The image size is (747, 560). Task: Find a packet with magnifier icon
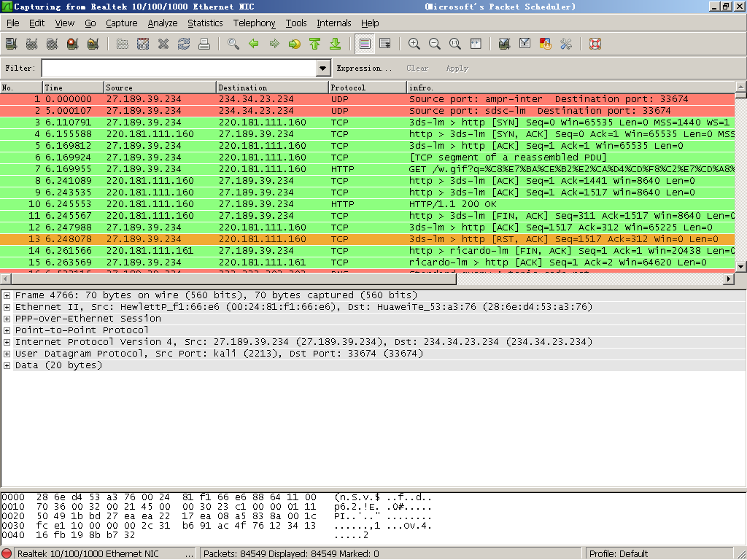point(233,44)
